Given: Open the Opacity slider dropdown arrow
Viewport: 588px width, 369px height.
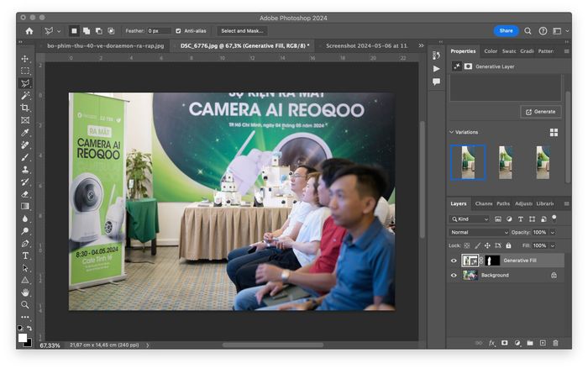Looking at the screenshot, I should coord(553,232).
